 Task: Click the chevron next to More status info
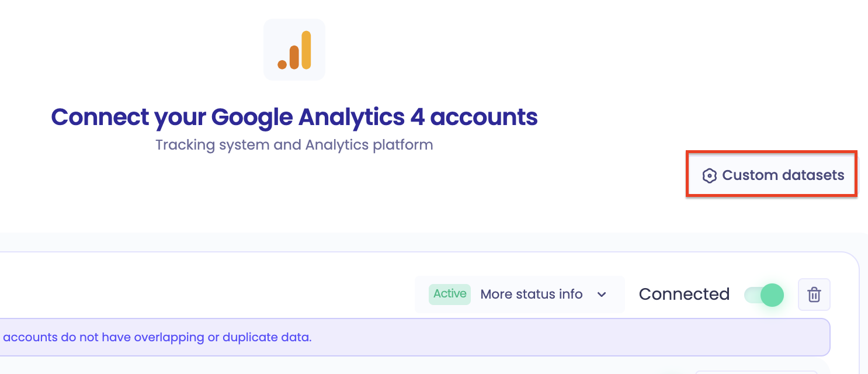pos(602,294)
